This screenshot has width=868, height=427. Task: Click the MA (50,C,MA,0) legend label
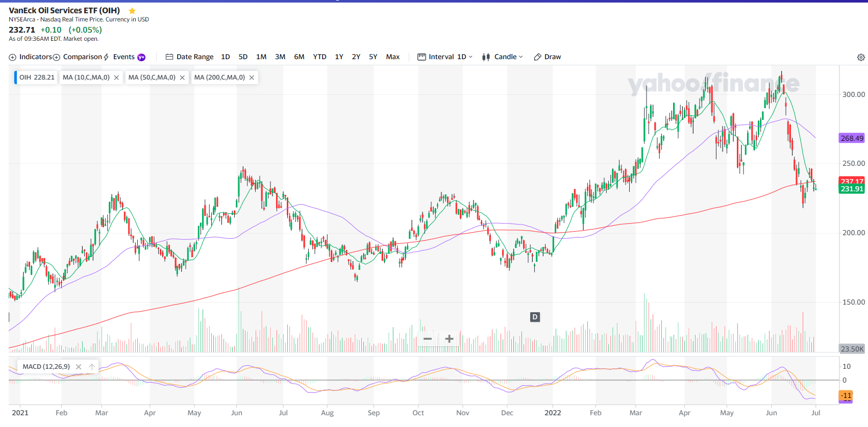tap(152, 78)
